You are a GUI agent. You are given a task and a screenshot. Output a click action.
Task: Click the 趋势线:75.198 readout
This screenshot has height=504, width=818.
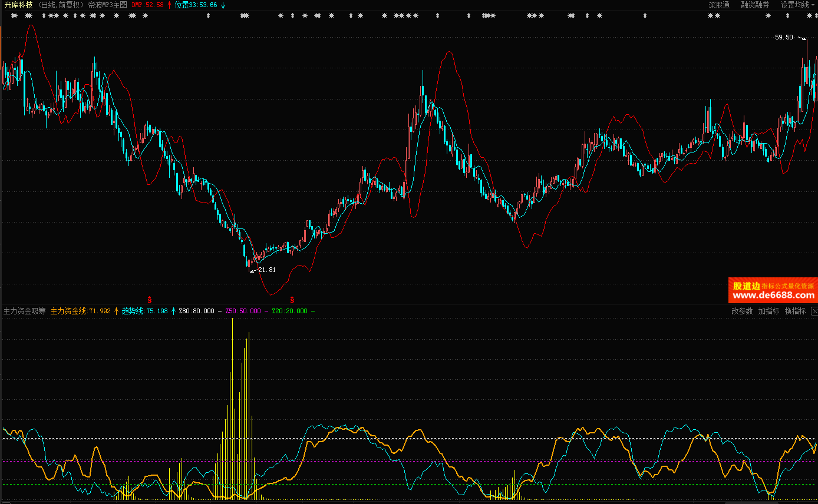click(144, 311)
